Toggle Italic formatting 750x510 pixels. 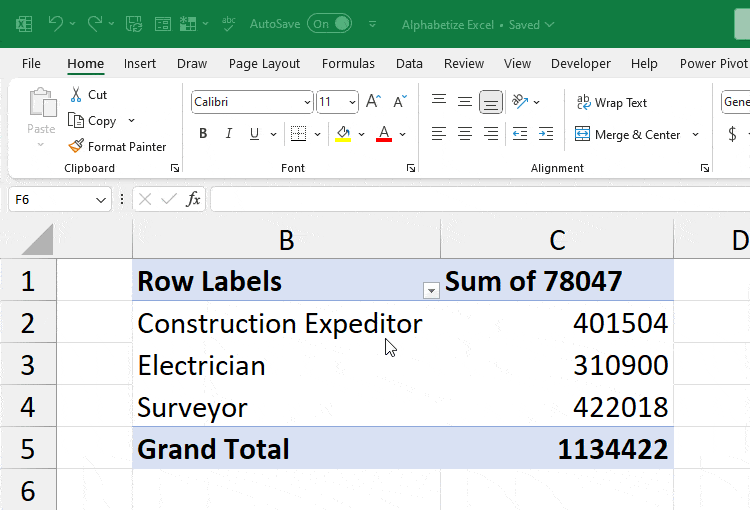point(229,133)
